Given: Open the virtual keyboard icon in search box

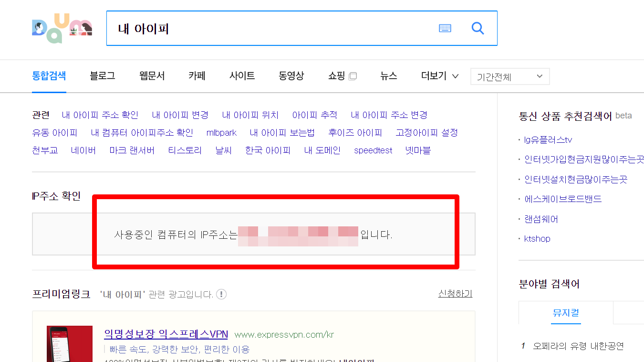Looking at the screenshot, I should click(445, 29).
